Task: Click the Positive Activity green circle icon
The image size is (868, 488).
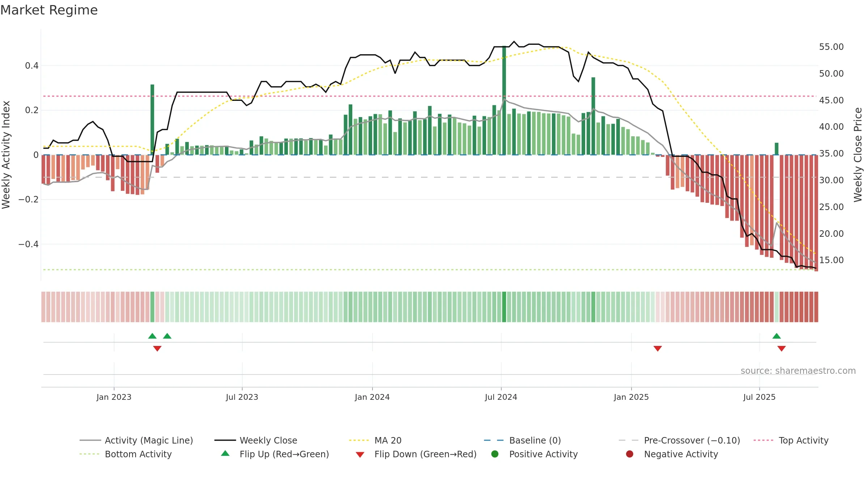Action: pyautogui.click(x=495, y=454)
